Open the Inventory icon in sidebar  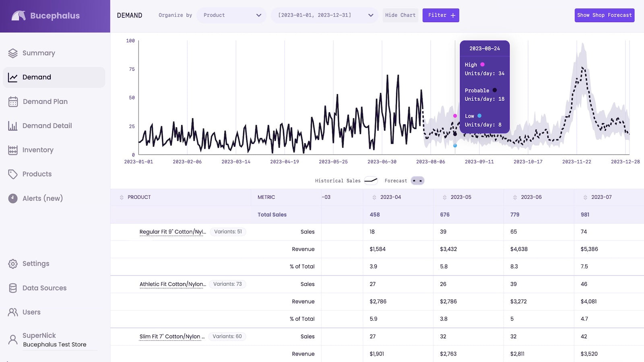[13, 150]
